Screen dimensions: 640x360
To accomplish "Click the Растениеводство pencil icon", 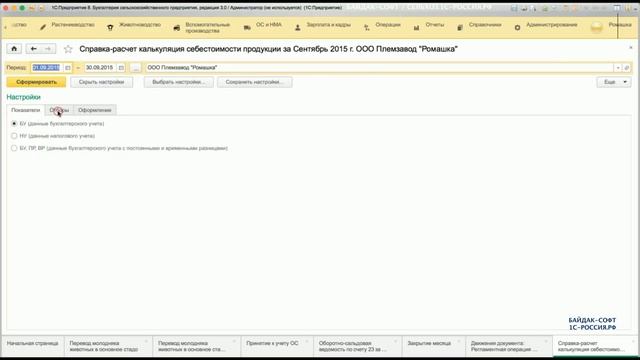I will pos(43,27).
